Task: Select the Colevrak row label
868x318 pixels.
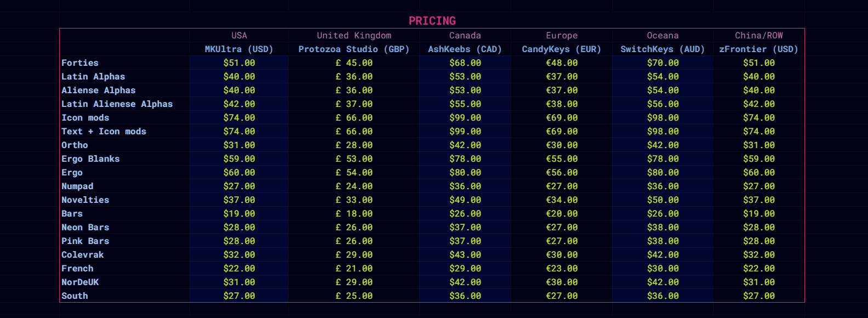Action: click(82, 255)
